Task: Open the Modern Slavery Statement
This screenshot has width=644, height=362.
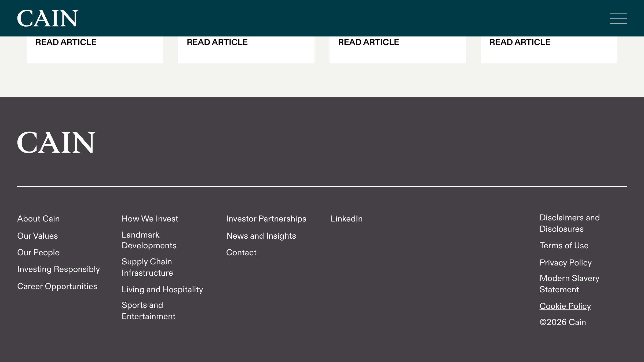Action: (x=569, y=284)
